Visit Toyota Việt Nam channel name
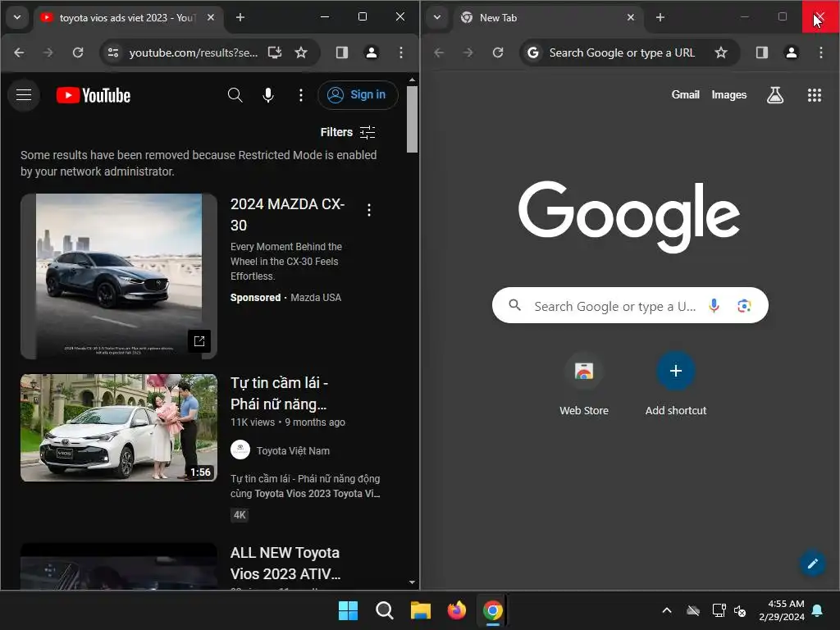840x630 pixels. (x=293, y=450)
